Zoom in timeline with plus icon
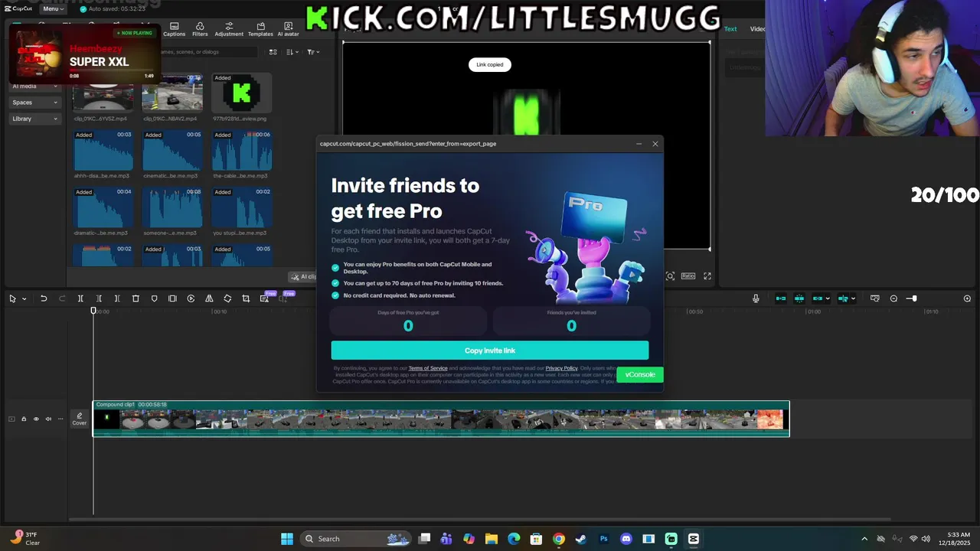The height and width of the screenshot is (551, 980). pos(967,298)
